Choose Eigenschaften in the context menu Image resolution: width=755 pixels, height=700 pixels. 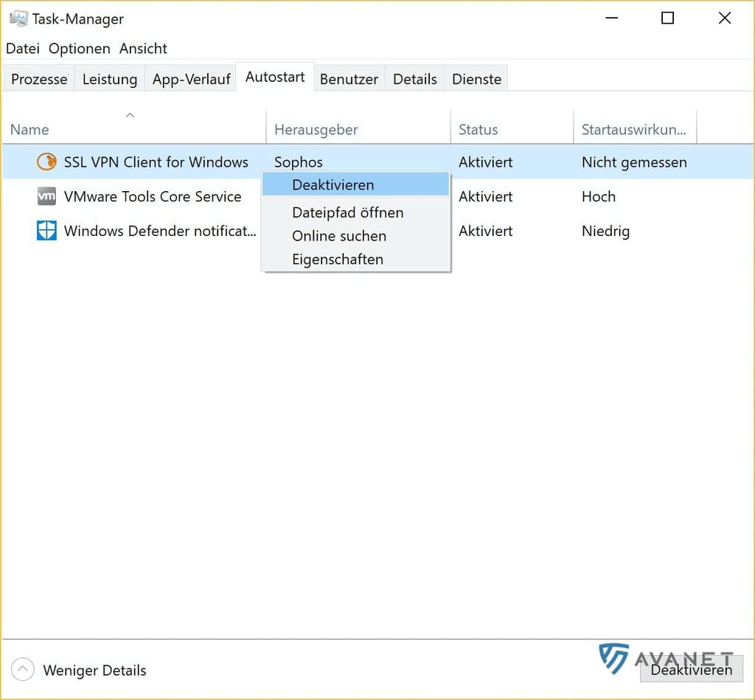click(x=355, y=259)
